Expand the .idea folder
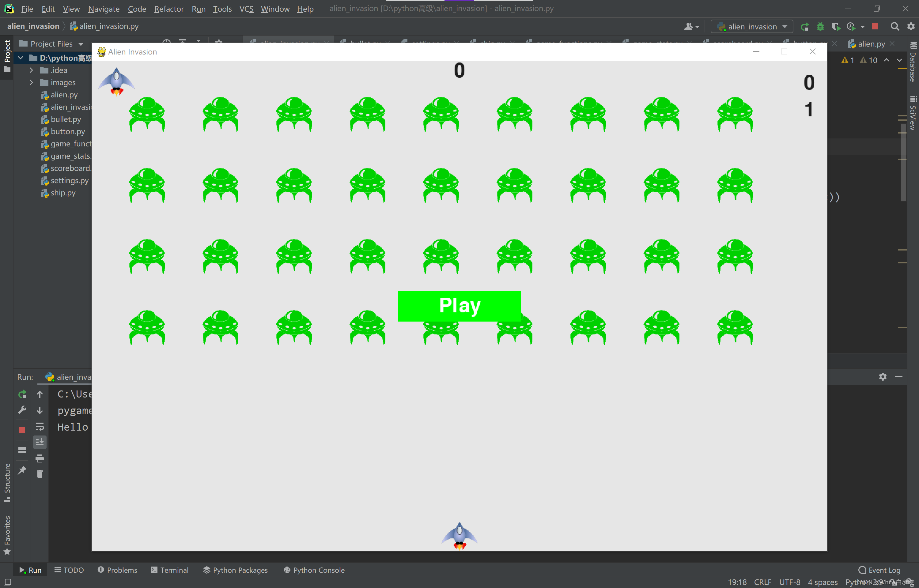Viewport: 919px width, 588px height. (31, 70)
